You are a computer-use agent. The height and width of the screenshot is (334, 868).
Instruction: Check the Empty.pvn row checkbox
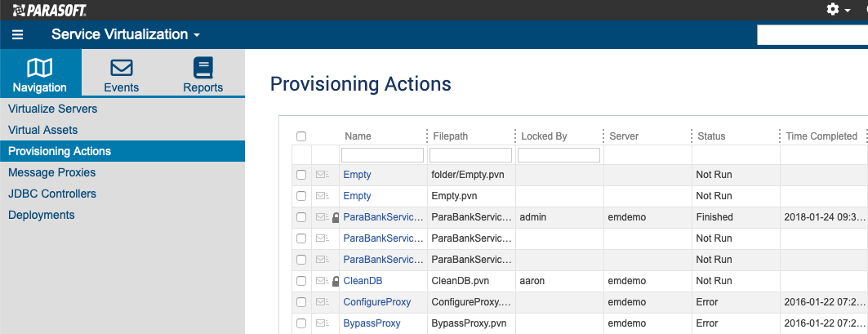pos(301,196)
